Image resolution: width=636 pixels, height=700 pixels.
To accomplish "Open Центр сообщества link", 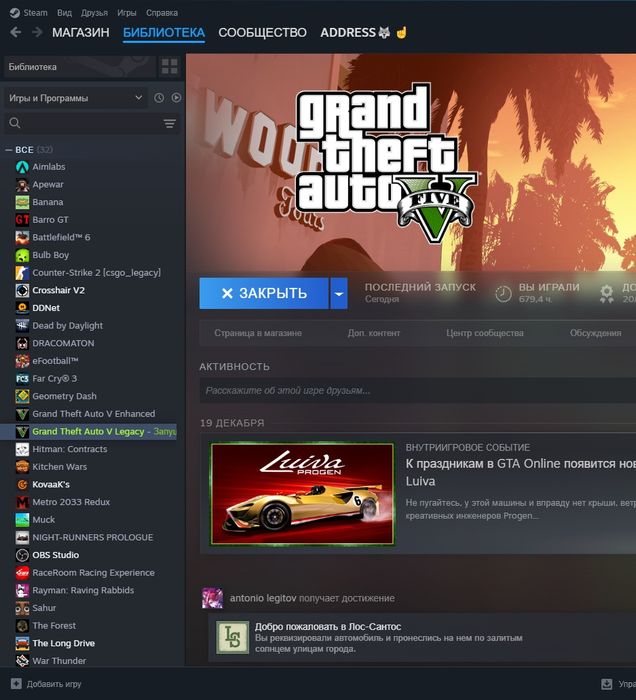I will [485, 333].
